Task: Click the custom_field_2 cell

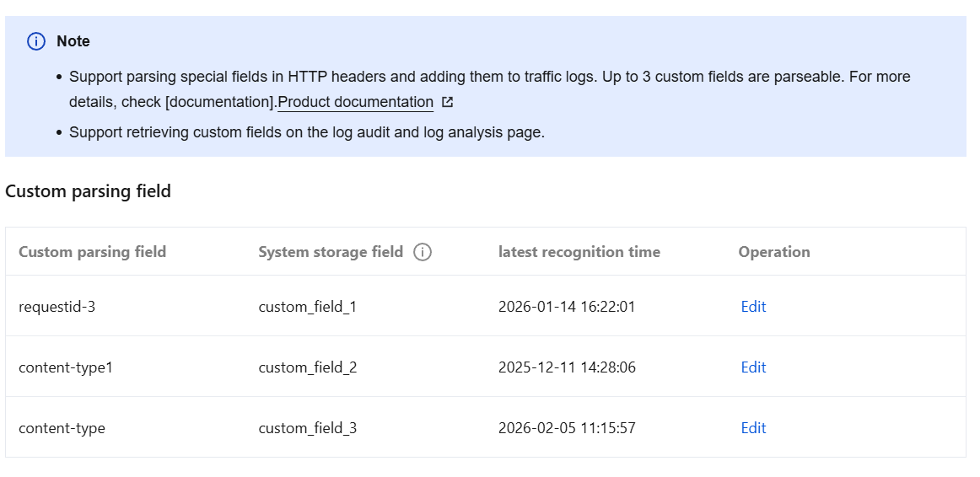Action: [307, 367]
